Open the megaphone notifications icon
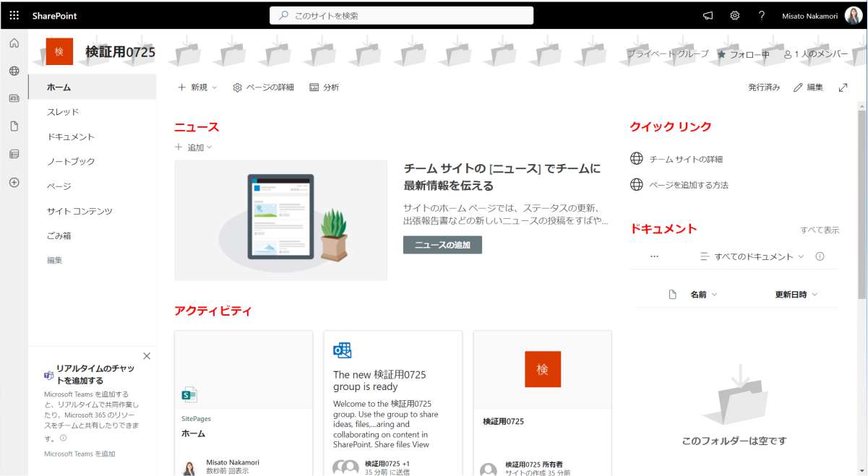868x476 pixels. point(708,15)
